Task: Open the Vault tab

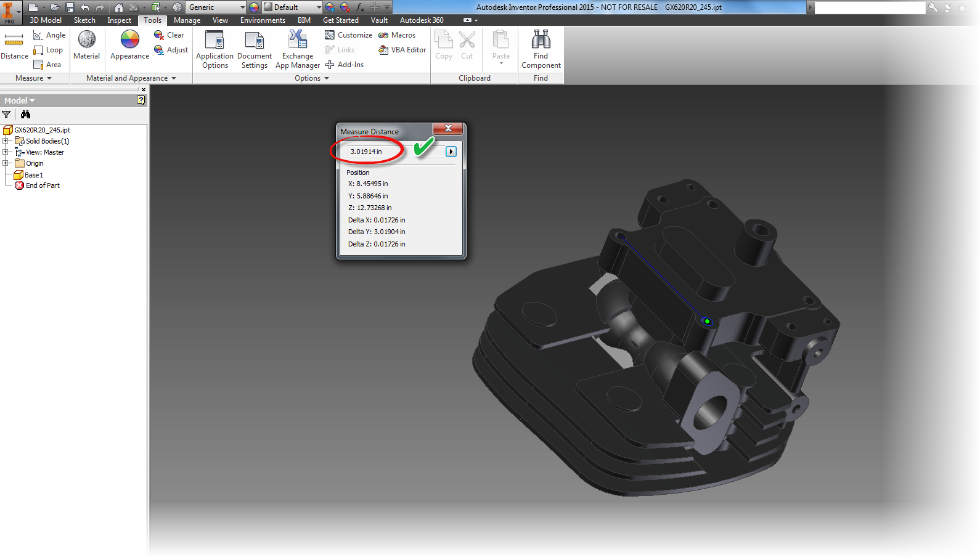Action: [379, 20]
